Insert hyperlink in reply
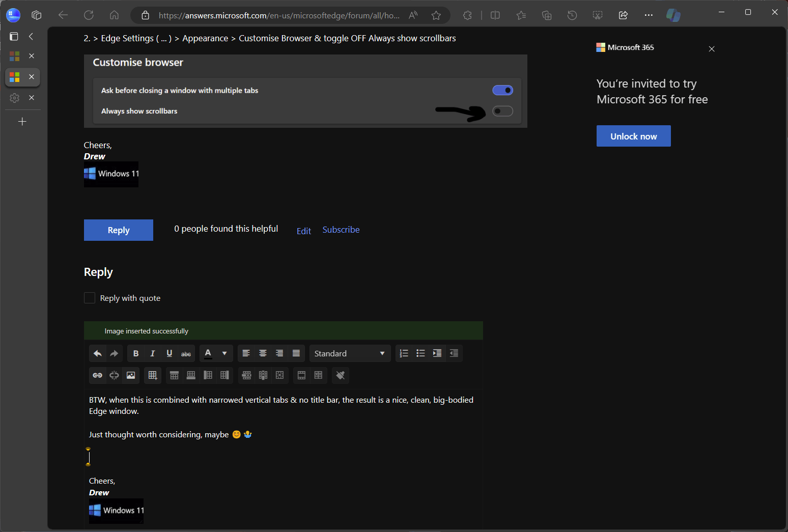Image resolution: width=788 pixels, height=532 pixels. 98,375
